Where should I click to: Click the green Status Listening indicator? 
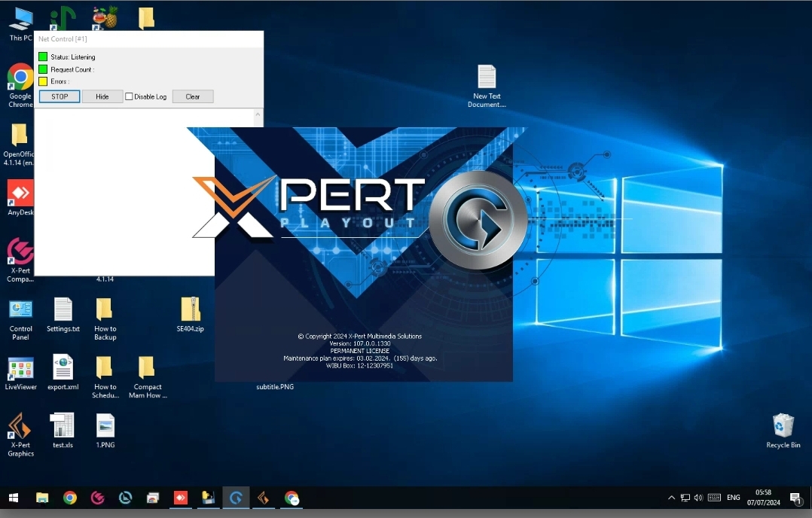click(43, 57)
